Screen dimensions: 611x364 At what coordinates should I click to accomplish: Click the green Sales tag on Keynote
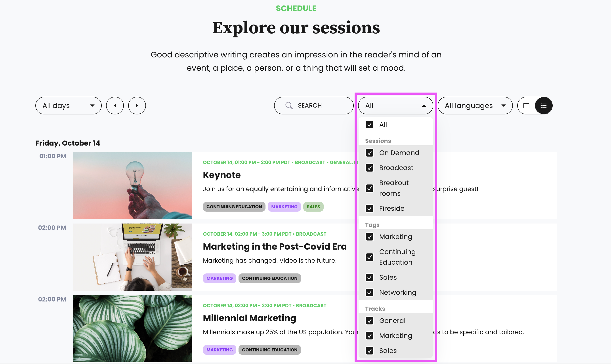313,207
